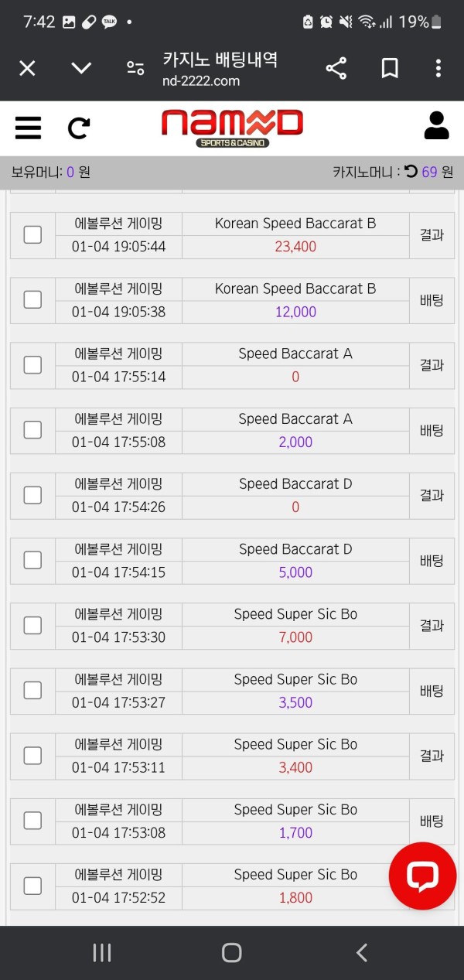This screenshot has height=980, width=464.
Task: Open Android recent apps button
Action: click(x=102, y=952)
